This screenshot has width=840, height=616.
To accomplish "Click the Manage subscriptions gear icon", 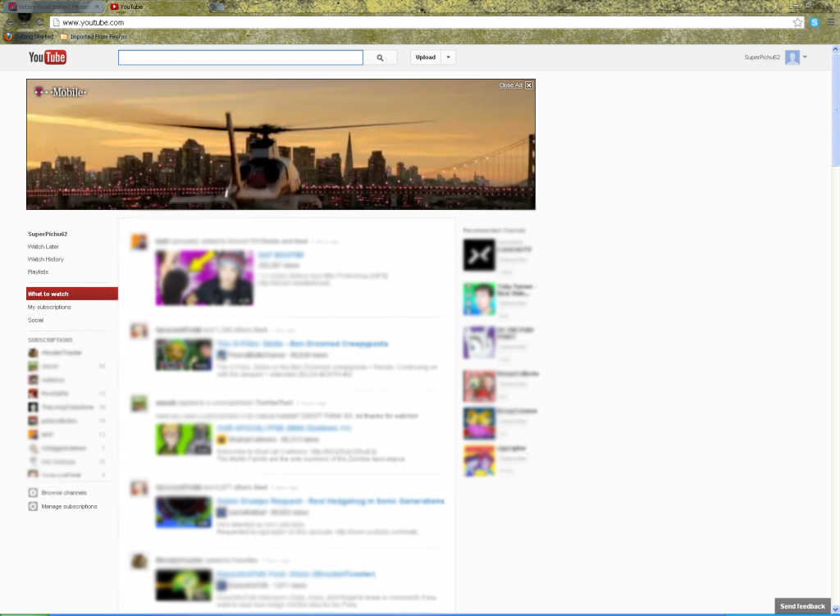I will pos(33,506).
